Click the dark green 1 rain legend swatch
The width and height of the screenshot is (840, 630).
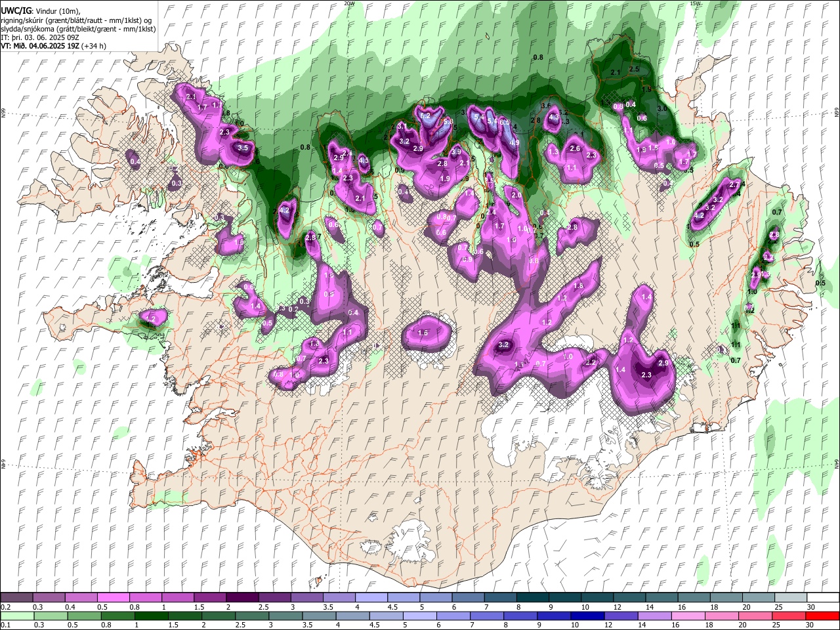(151, 616)
